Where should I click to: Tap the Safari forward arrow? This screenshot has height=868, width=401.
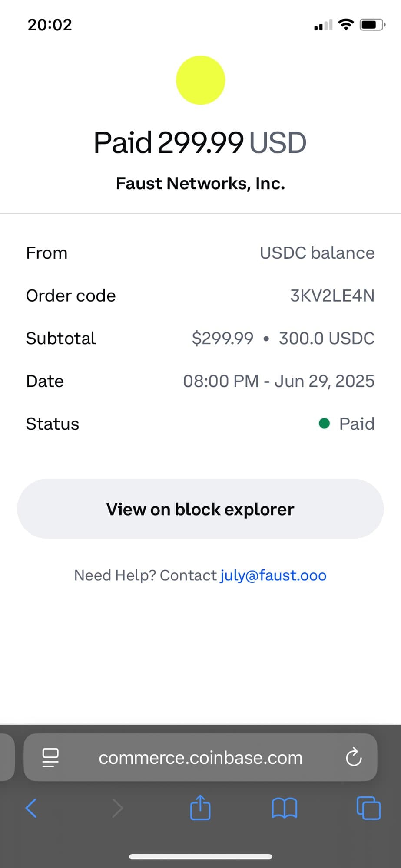click(117, 808)
